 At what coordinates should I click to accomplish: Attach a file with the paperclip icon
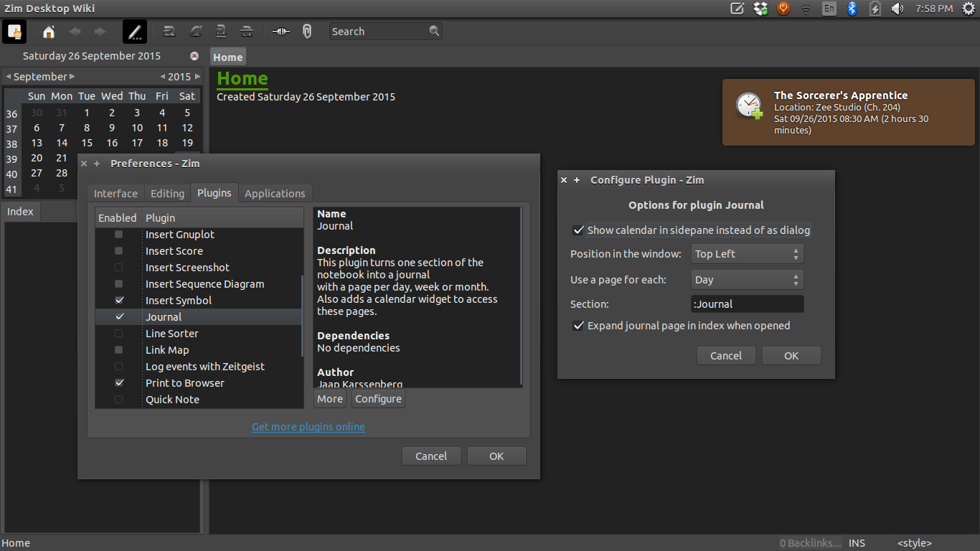307,32
